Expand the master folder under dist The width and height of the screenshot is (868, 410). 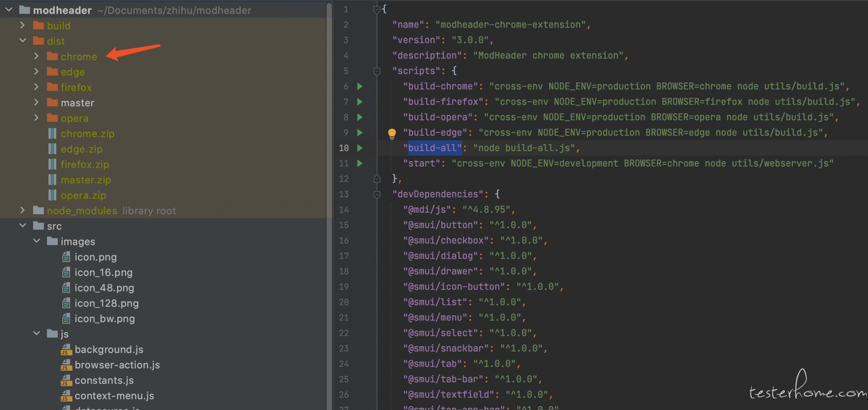(36, 102)
